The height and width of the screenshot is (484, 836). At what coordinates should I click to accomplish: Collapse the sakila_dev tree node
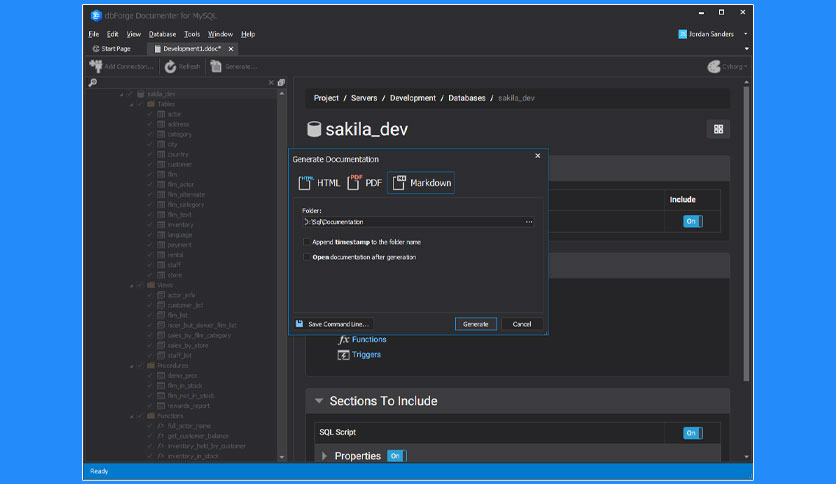[x=122, y=94]
